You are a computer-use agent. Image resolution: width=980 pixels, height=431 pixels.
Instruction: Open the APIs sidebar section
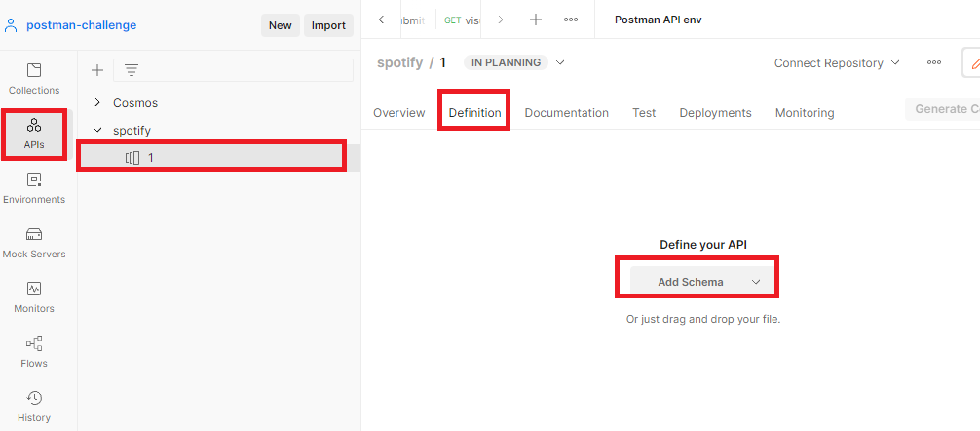(x=34, y=134)
